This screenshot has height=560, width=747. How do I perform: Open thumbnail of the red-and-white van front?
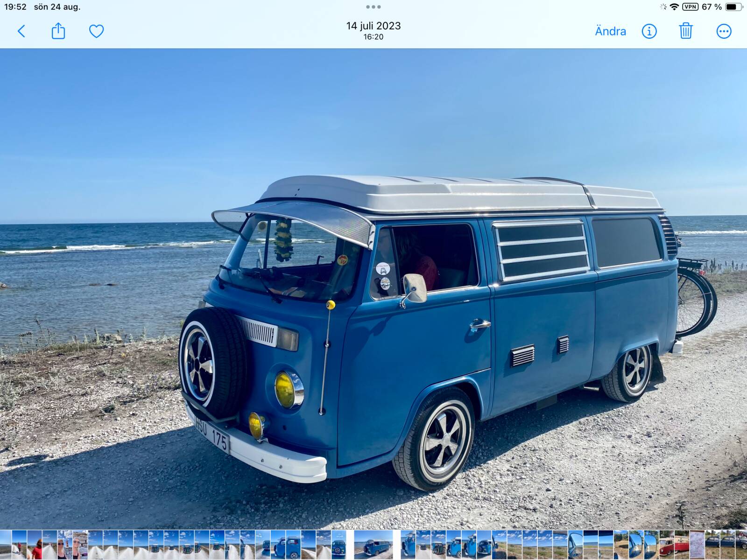click(x=667, y=545)
